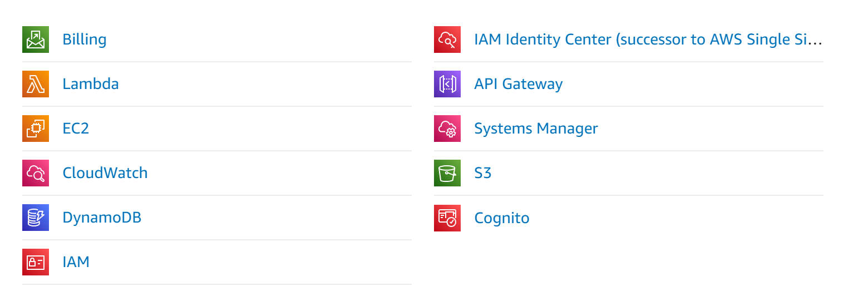Click the green S3 bucket icon
This screenshot has width=868, height=291.
(x=447, y=173)
